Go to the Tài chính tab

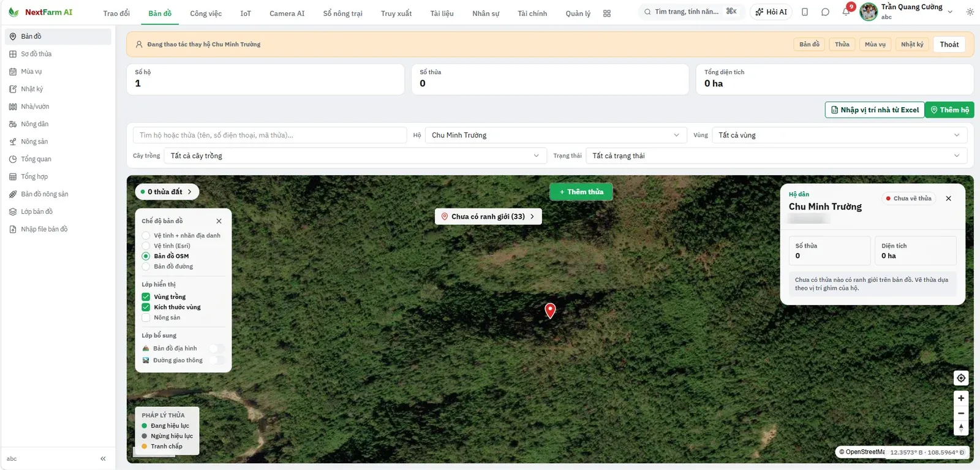tap(532, 13)
